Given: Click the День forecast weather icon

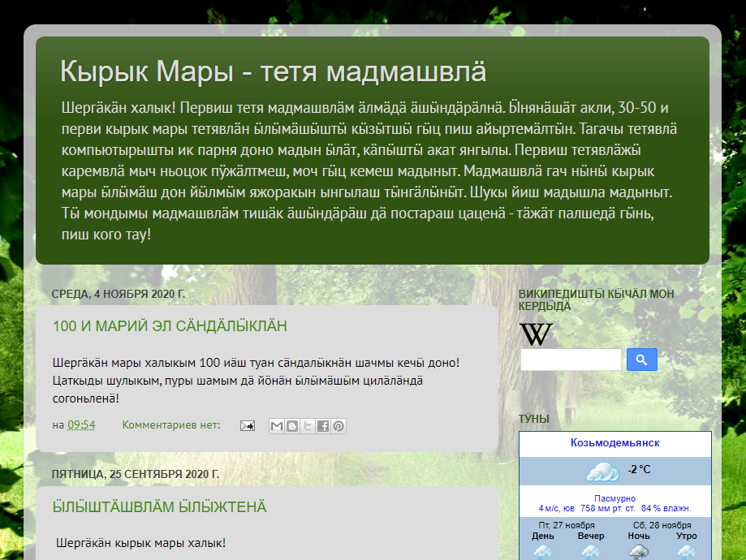Looking at the screenshot, I should 543,551.
